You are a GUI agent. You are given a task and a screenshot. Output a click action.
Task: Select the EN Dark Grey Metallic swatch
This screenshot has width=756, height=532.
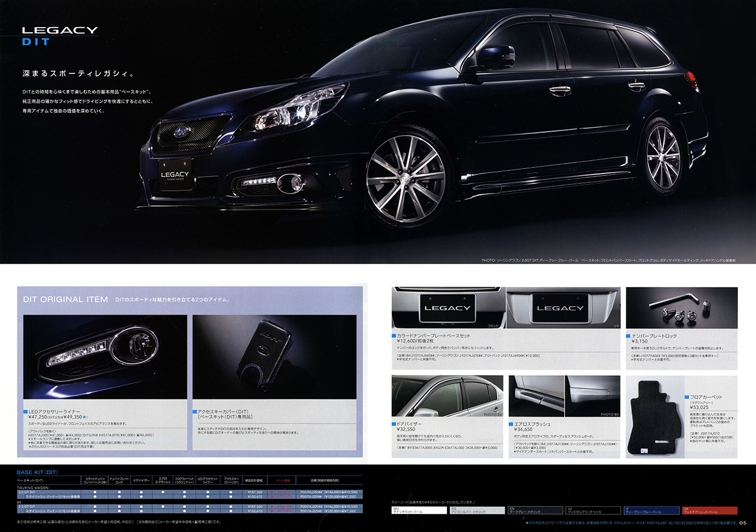coord(535,510)
